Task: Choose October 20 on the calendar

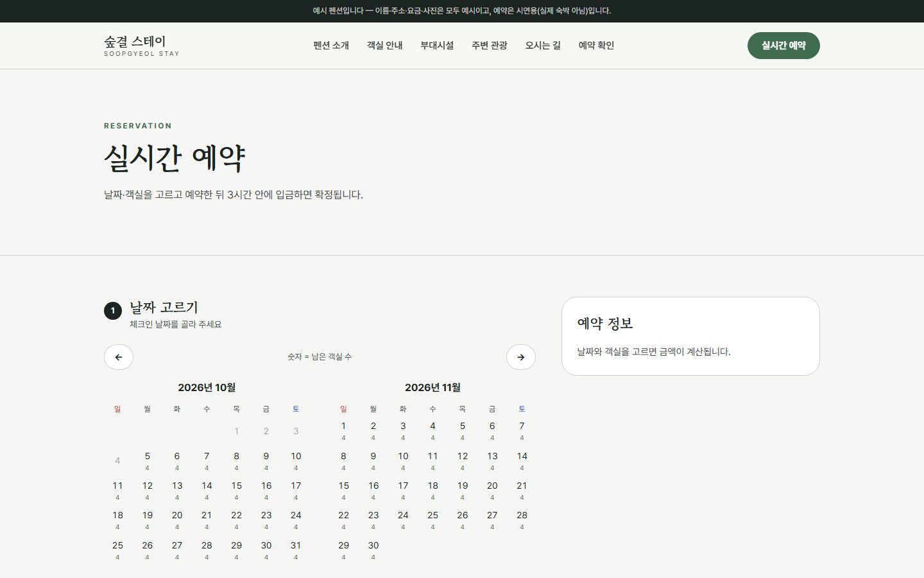Action: (x=177, y=520)
